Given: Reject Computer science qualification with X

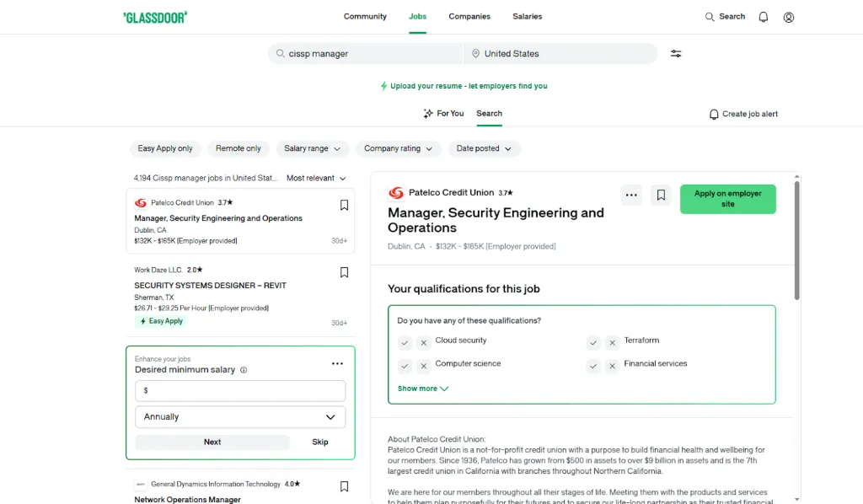Looking at the screenshot, I should (423, 365).
